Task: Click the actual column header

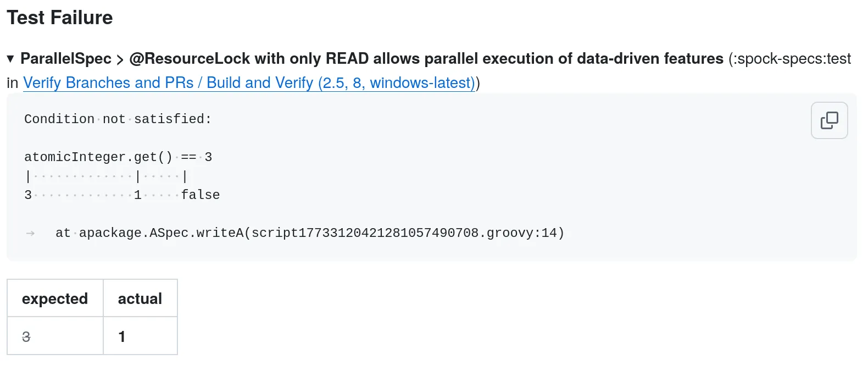Action: click(140, 298)
